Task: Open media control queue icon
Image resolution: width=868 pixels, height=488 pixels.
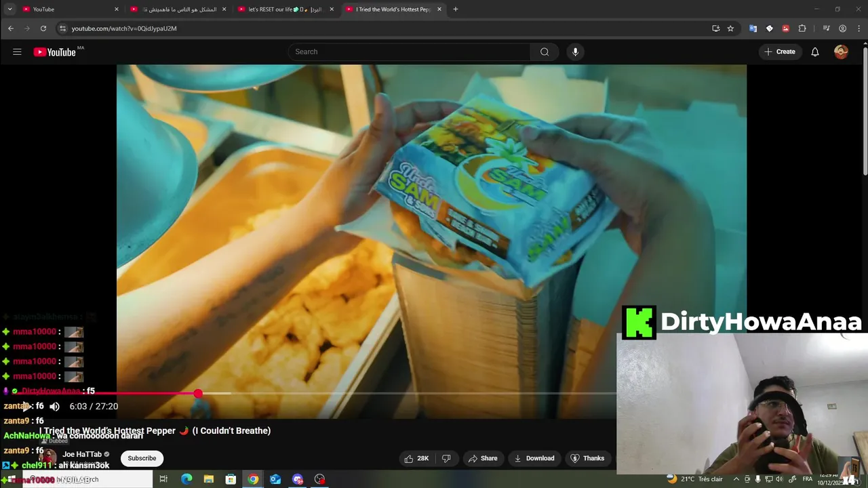Action: (826, 28)
